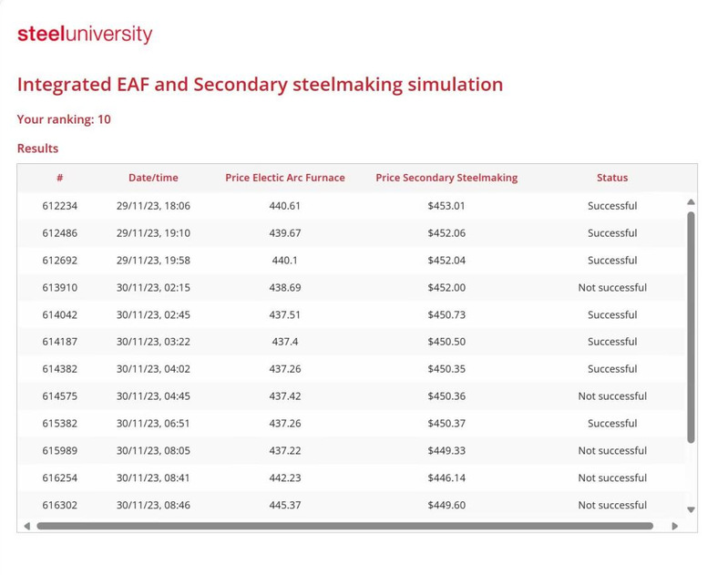
Task: Click the scroll up arrow
Action: pyautogui.click(x=691, y=202)
